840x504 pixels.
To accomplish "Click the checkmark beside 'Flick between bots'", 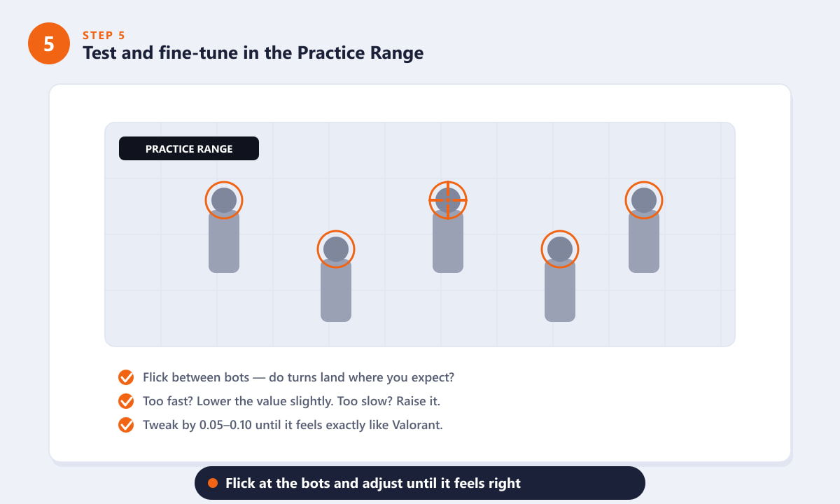I will click(126, 377).
